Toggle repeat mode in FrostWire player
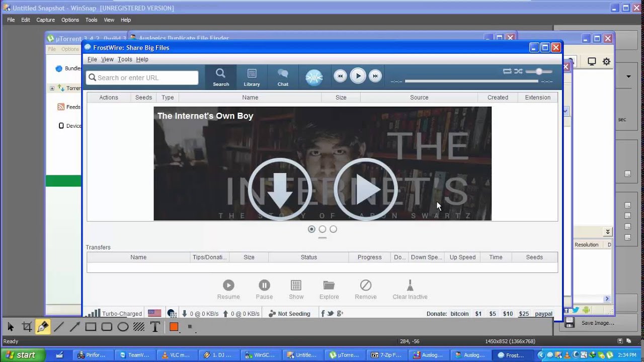The image size is (644, 362). [x=507, y=71]
